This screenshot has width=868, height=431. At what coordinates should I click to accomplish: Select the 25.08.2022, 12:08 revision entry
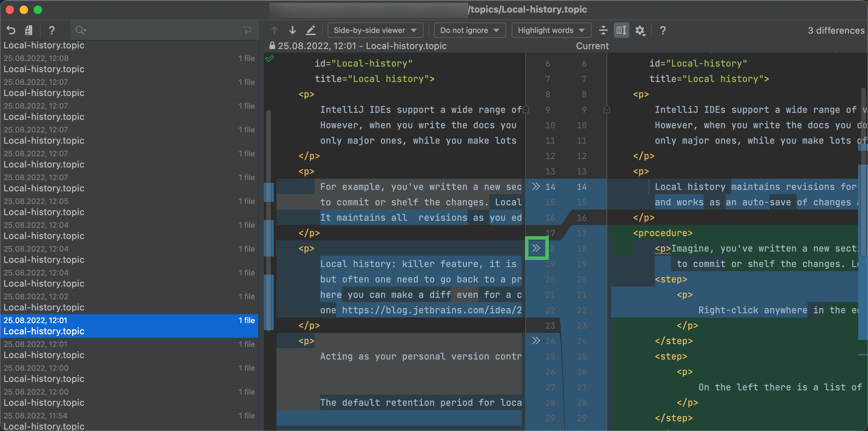(129, 63)
